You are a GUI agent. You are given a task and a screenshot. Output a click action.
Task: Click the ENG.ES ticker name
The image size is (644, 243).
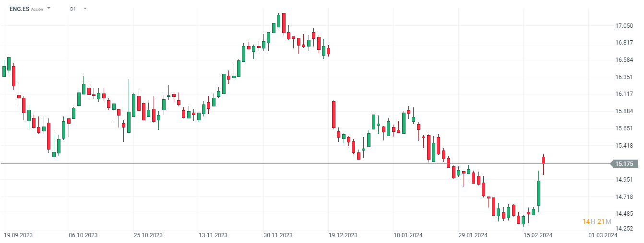[19, 9]
